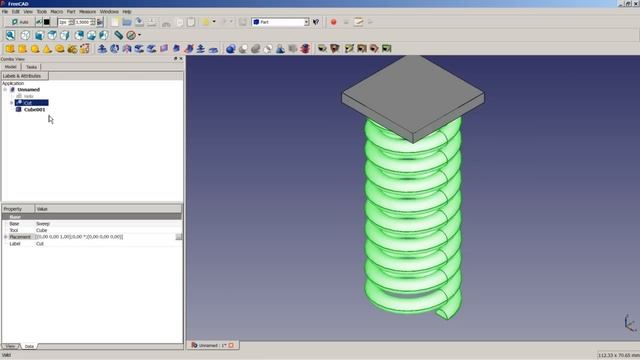Switch to the View property tab
The width and height of the screenshot is (640, 360).
pos(10,346)
